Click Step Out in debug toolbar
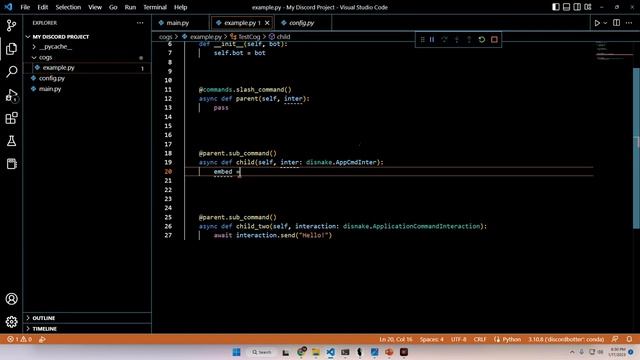The height and width of the screenshot is (360, 640). 469,40
